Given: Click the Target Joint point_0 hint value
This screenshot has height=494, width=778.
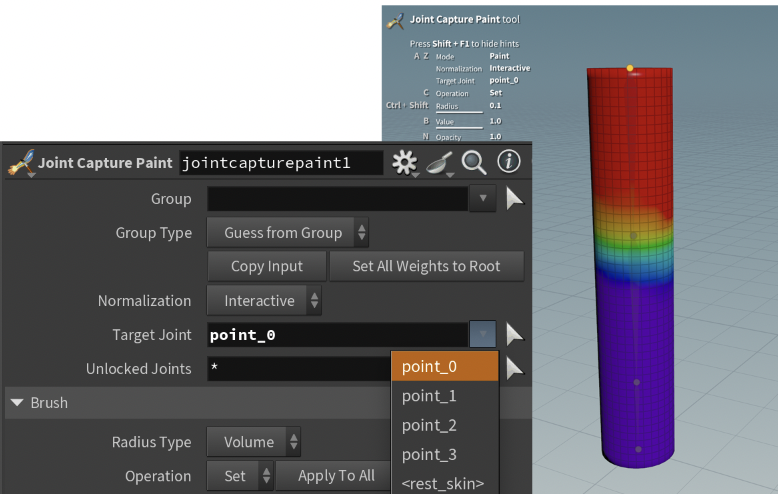Looking at the screenshot, I should 504,80.
